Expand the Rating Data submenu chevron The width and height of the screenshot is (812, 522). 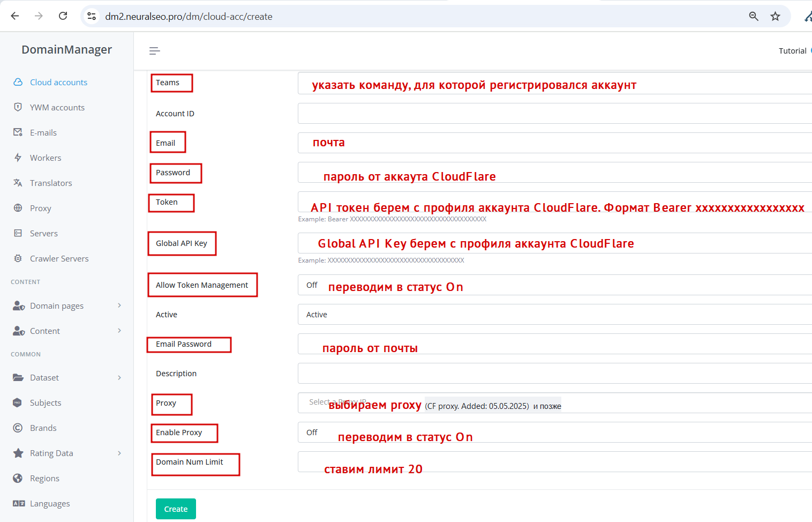pyautogui.click(x=119, y=453)
